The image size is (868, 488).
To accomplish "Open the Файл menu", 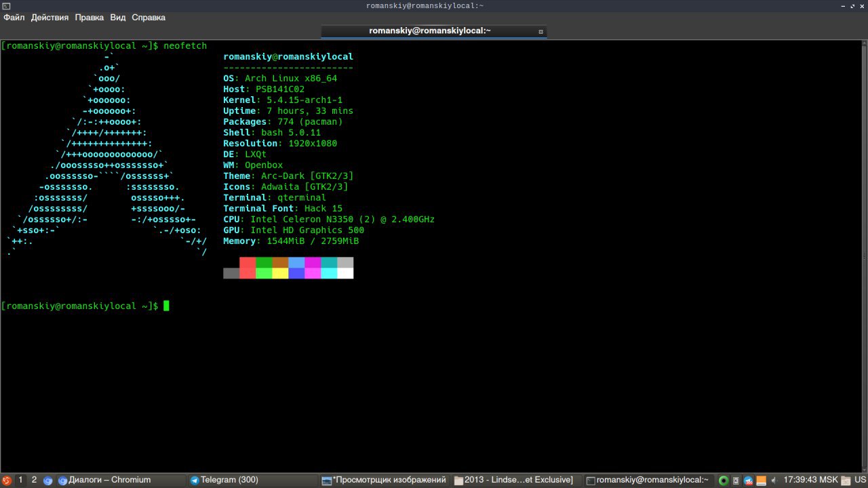I will click(14, 17).
